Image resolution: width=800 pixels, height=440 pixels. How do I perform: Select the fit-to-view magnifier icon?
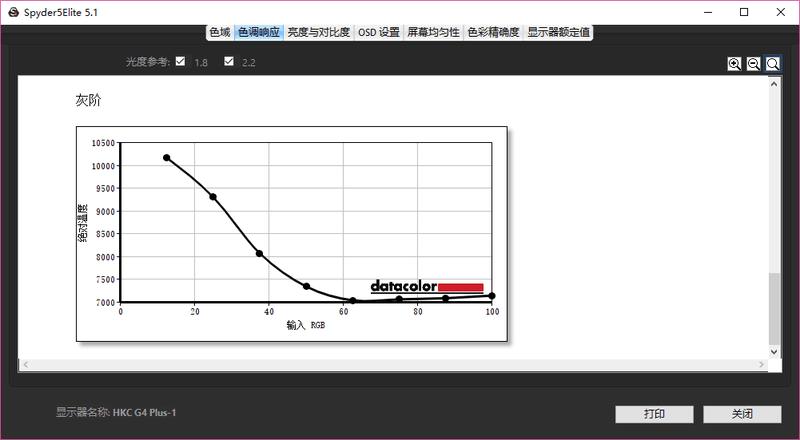[773, 64]
